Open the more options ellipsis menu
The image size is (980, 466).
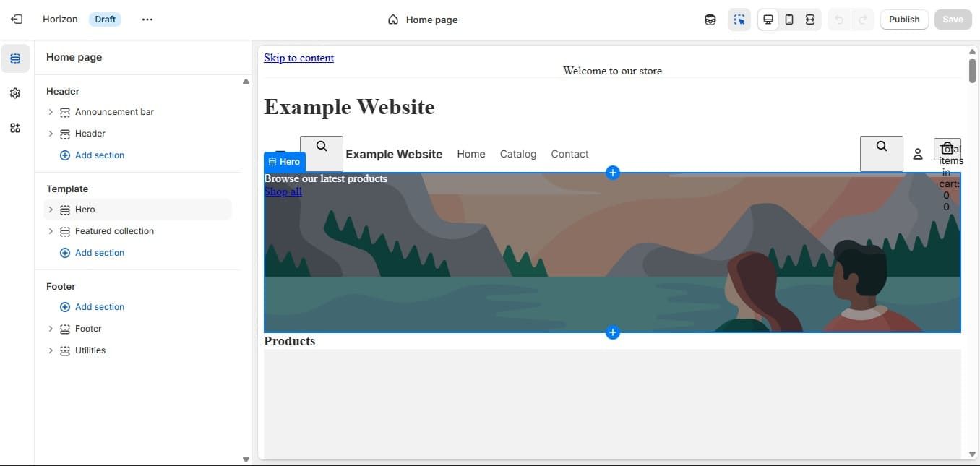(147, 20)
